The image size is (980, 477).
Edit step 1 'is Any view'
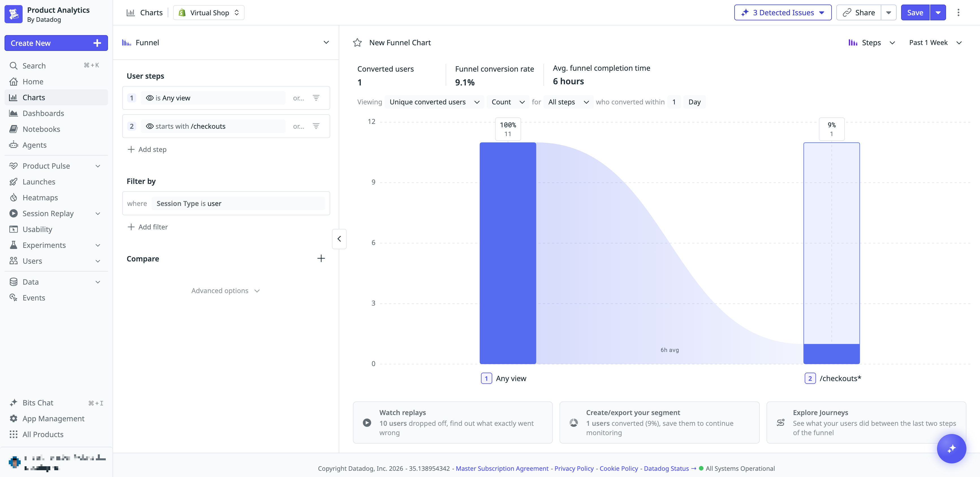213,98
